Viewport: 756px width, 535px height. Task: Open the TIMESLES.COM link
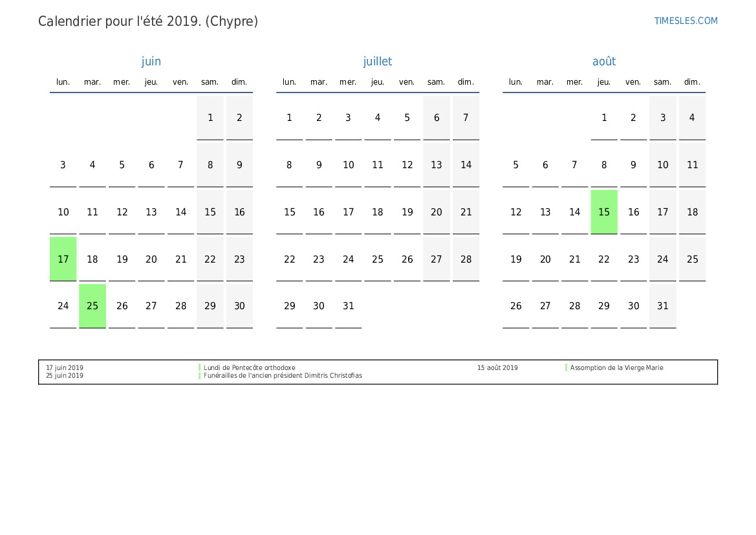(x=686, y=21)
